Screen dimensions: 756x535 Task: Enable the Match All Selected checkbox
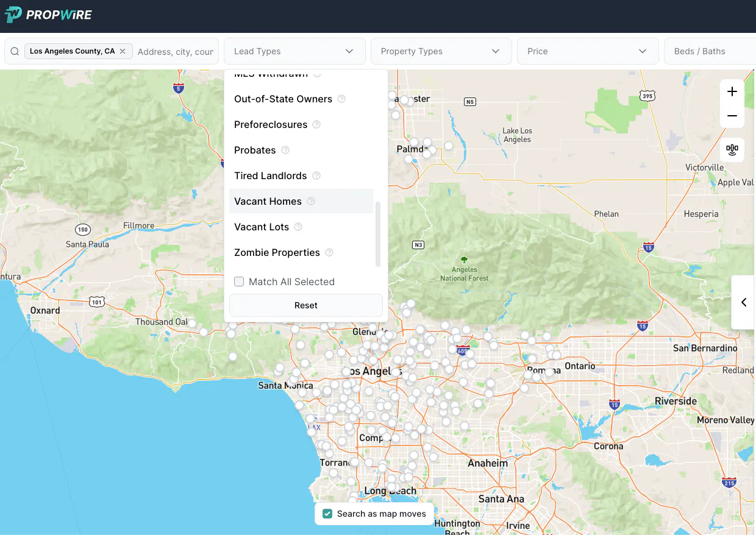tap(239, 282)
